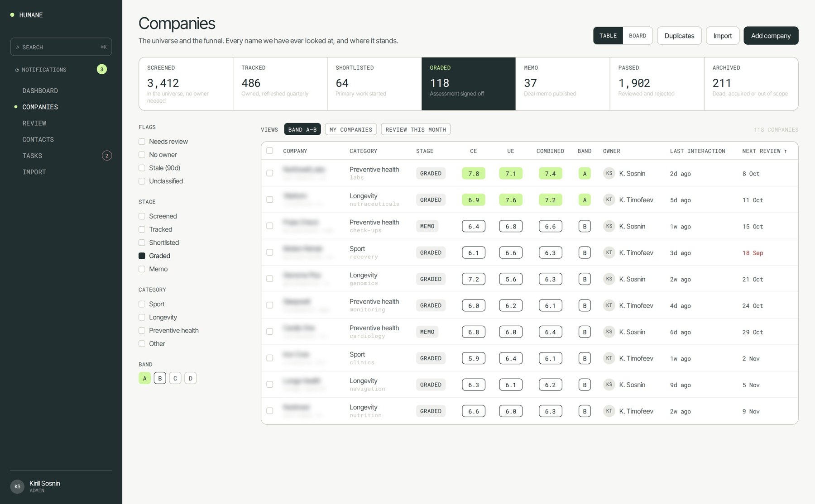Screen dimensions: 815x504
Task: Click the KS avatar for Kirill Sosnin
Action: pyautogui.click(x=17, y=487)
